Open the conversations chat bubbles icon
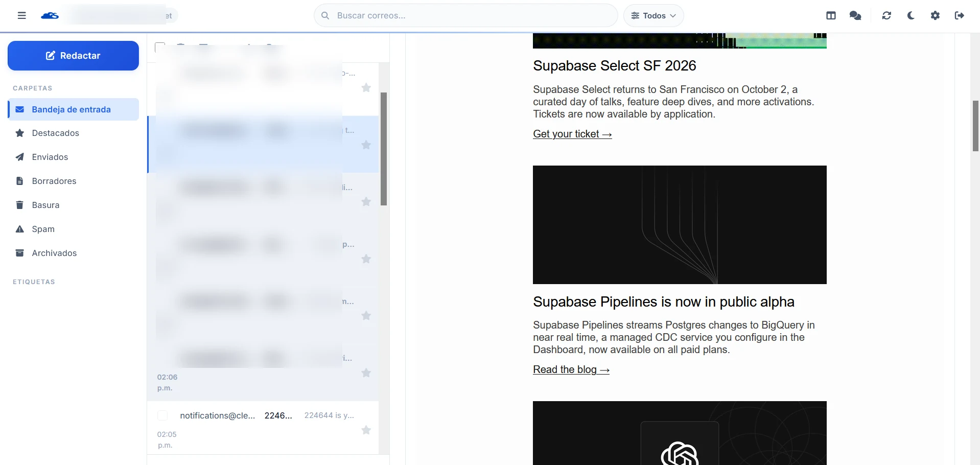 coord(855,15)
